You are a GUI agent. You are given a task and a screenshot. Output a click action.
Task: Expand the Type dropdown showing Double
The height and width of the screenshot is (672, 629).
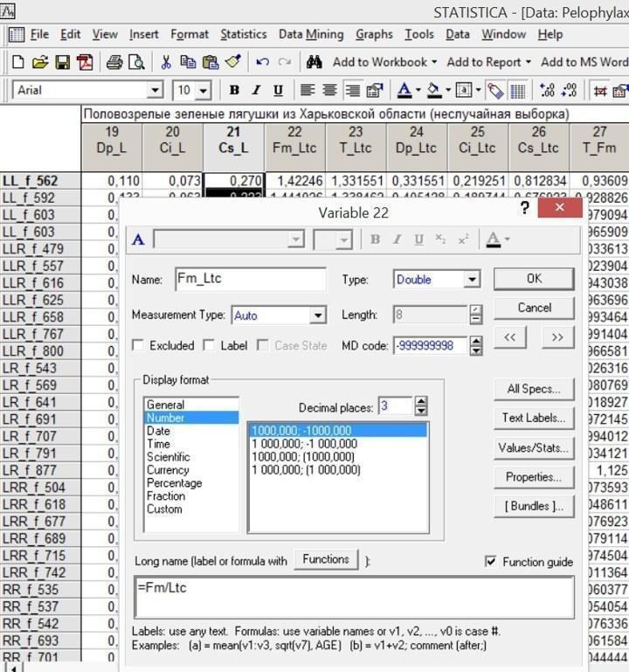pyautogui.click(x=472, y=280)
